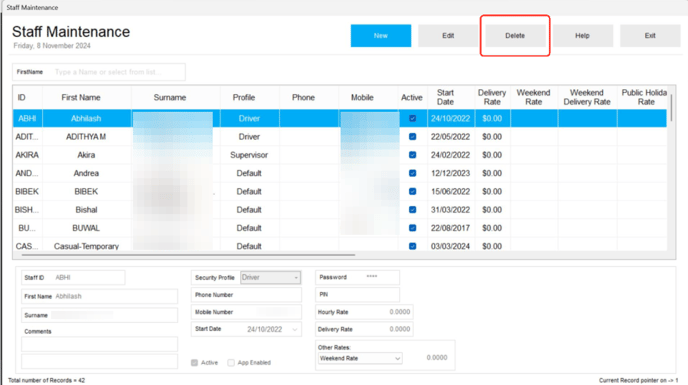Click start date 22/08/2017 cell
Screen dimensions: 688x385
pyautogui.click(x=450, y=228)
